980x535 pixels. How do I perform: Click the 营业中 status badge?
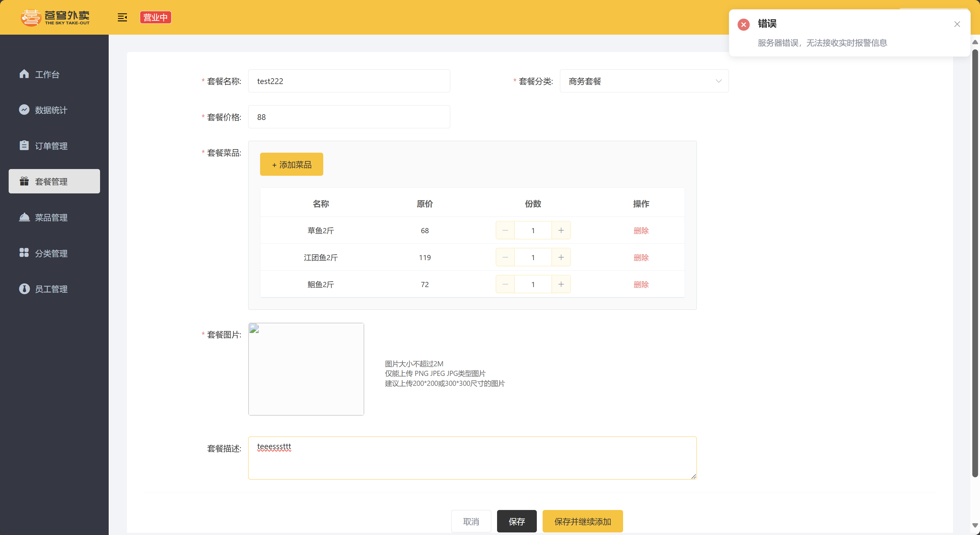click(x=156, y=18)
